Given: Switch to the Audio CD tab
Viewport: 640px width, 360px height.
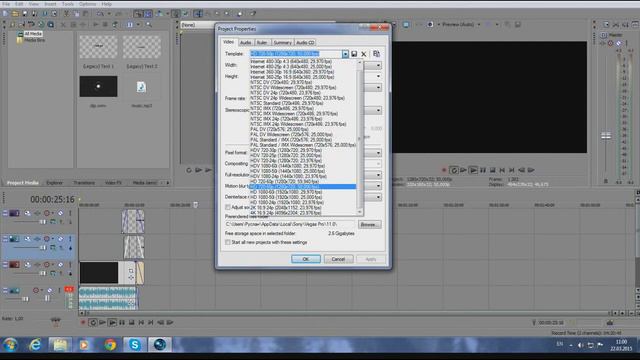Looking at the screenshot, I should click(x=305, y=42).
